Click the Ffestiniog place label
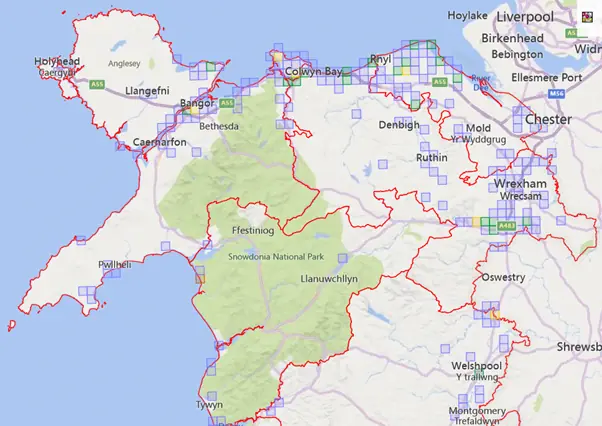The height and width of the screenshot is (426, 602). [x=252, y=230]
